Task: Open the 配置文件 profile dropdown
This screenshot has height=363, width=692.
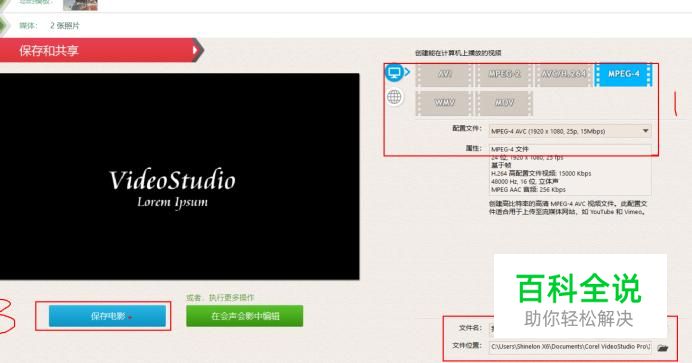Action: pyautogui.click(x=570, y=131)
